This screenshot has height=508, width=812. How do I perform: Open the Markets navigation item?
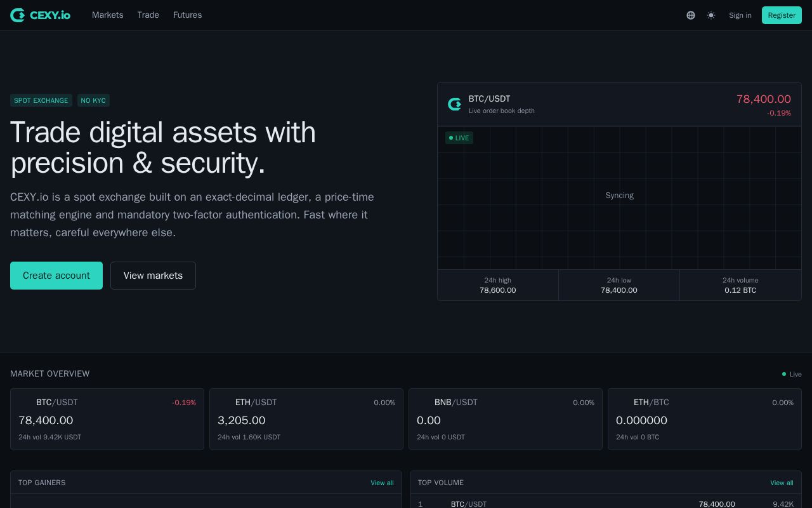(108, 15)
